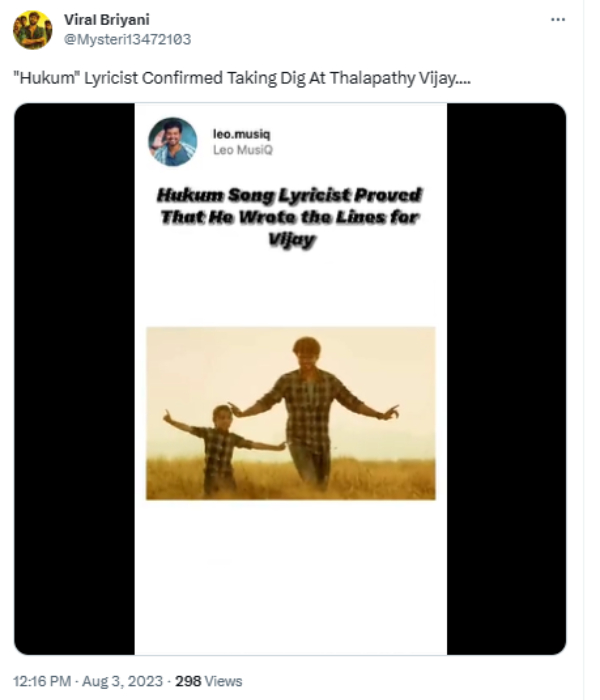Click the @Mysteri13472103 handle
600x700 pixels.
pyautogui.click(x=127, y=39)
